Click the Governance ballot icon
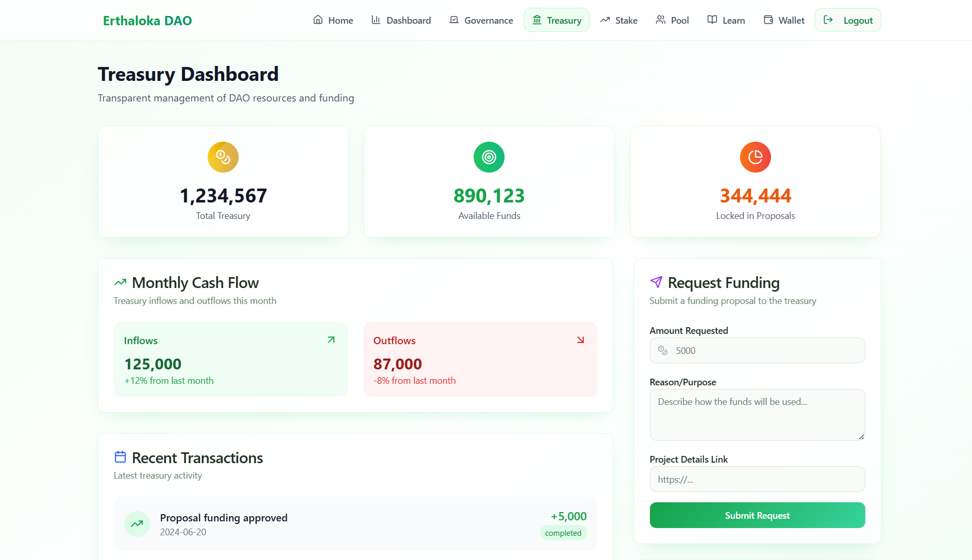The image size is (972, 560). pyautogui.click(x=454, y=20)
